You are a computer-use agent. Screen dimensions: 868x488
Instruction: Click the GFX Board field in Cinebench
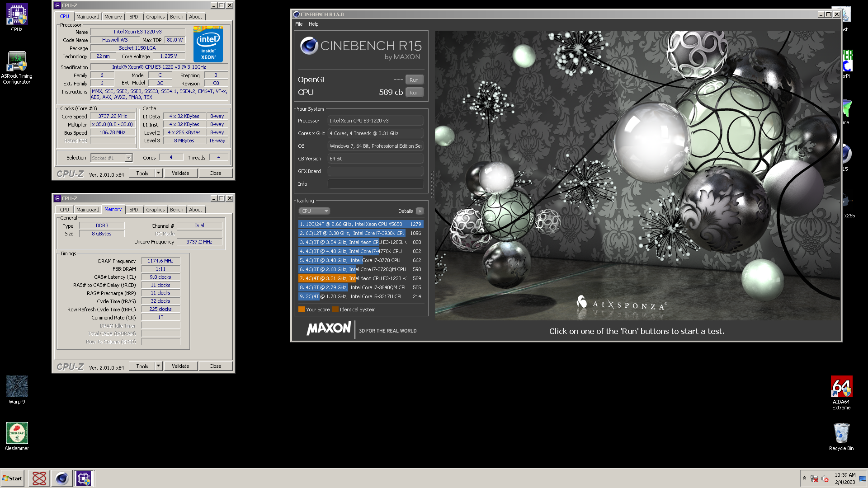[376, 171]
